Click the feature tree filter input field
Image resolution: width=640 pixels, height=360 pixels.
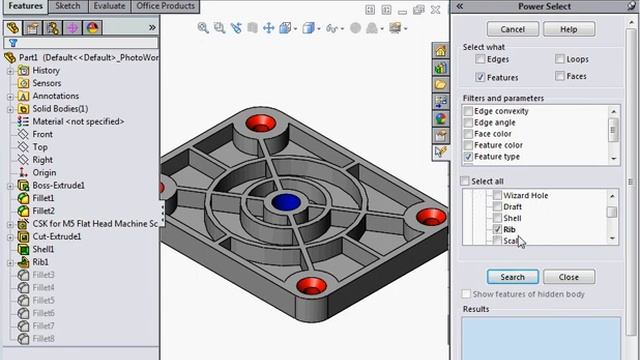click(x=81, y=43)
